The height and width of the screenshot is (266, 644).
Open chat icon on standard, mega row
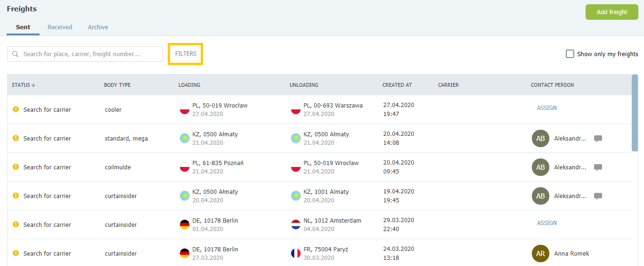pyautogui.click(x=598, y=139)
